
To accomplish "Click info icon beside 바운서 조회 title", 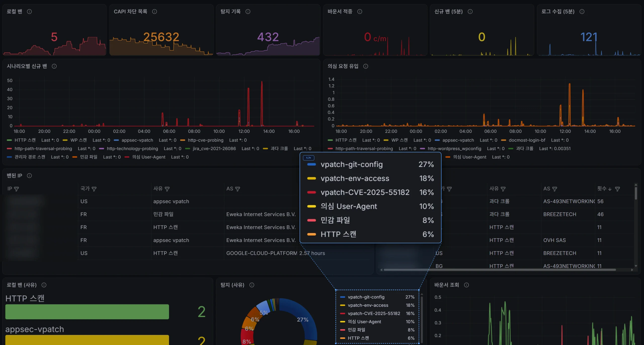I will (x=466, y=285).
